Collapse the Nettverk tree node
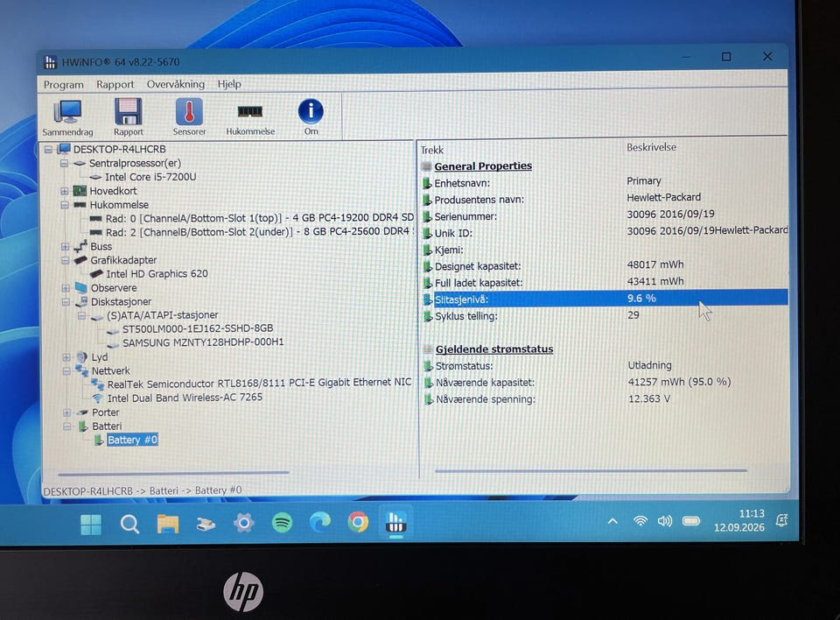The image size is (840, 620). [x=66, y=370]
